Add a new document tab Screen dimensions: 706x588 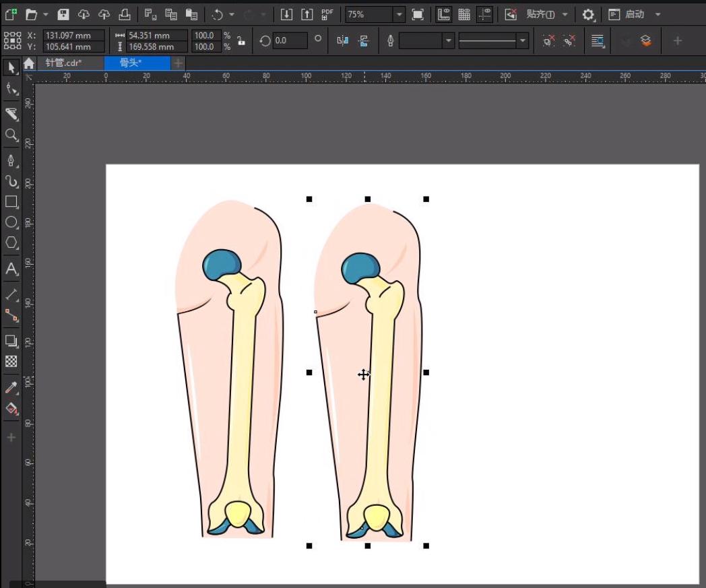(178, 63)
